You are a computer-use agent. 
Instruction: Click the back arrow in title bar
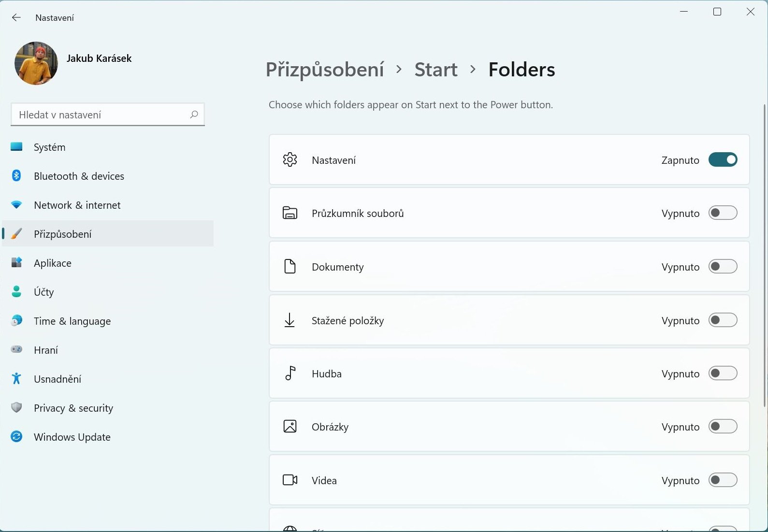(x=16, y=17)
